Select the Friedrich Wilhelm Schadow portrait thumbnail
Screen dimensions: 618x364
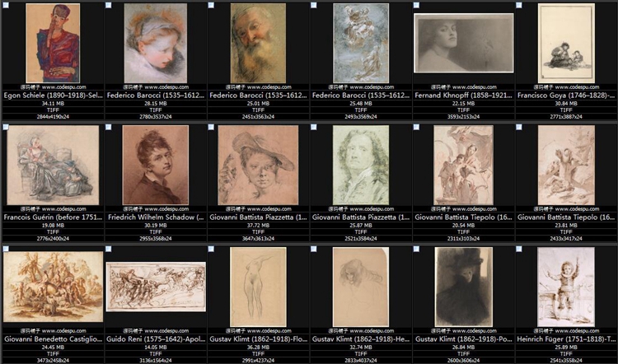pyautogui.click(x=156, y=165)
